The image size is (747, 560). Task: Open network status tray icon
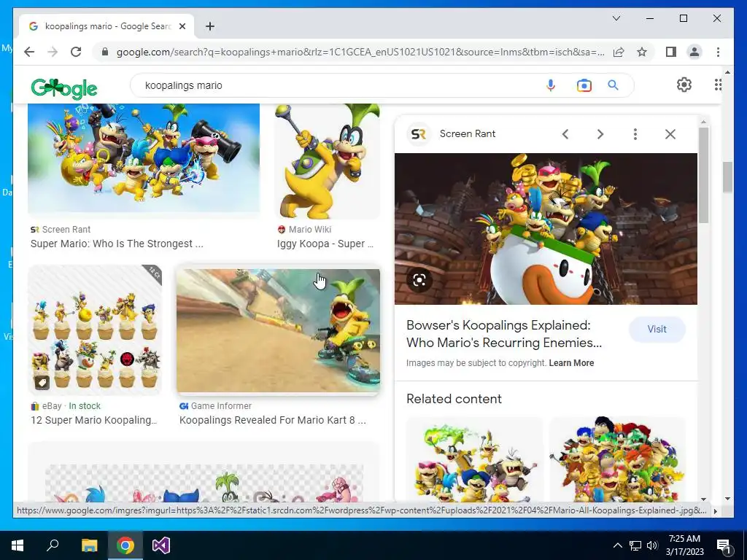click(x=635, y=545)
